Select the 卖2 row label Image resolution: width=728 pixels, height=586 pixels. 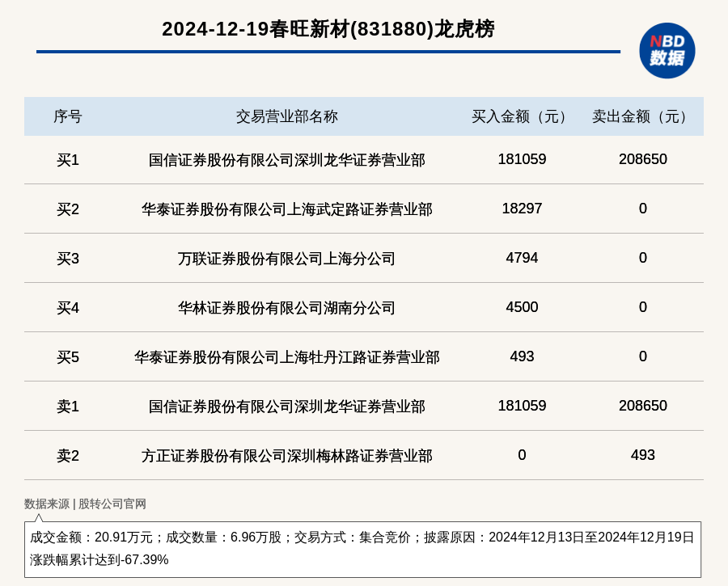click(68, 456)
